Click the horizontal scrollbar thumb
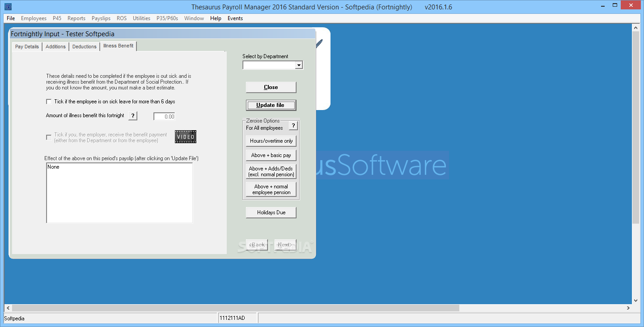 click(236, 308)
